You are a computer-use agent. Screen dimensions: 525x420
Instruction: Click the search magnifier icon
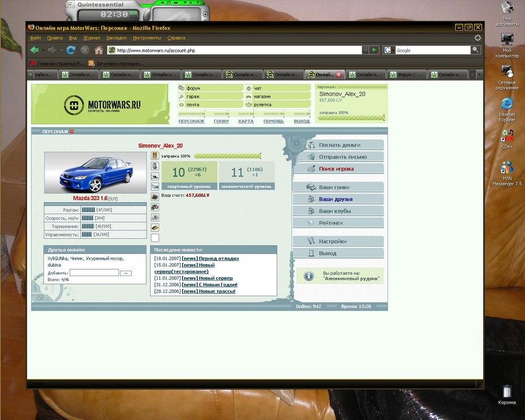[475, 50]
